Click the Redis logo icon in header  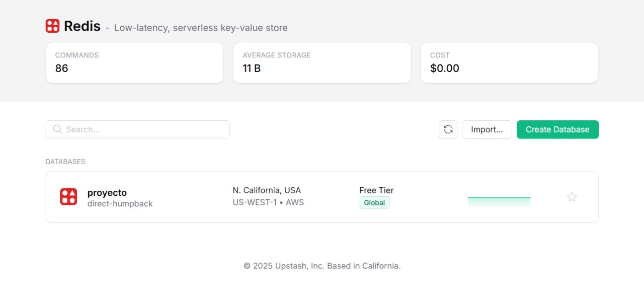52,26
